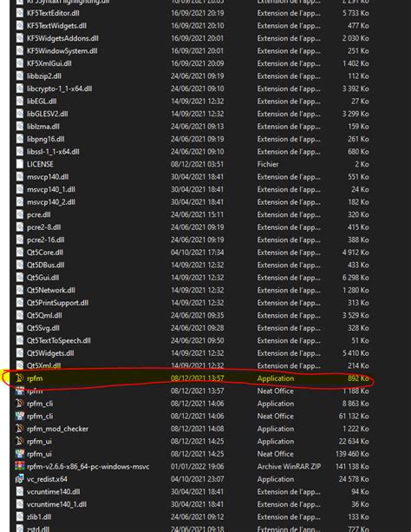This screenshot has width=411, height=532.
Task: Select the file name liblzma.dll
Action: (x=43, y=127)
